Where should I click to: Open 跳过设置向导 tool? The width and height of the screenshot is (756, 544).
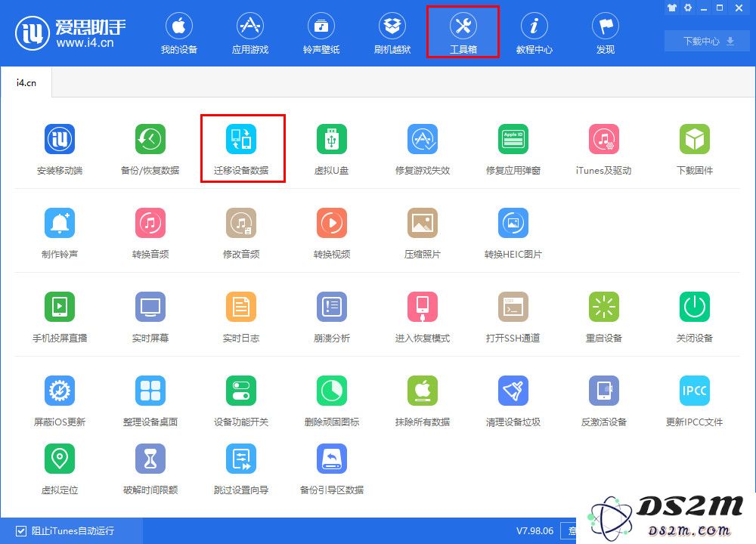pos(241,459)
